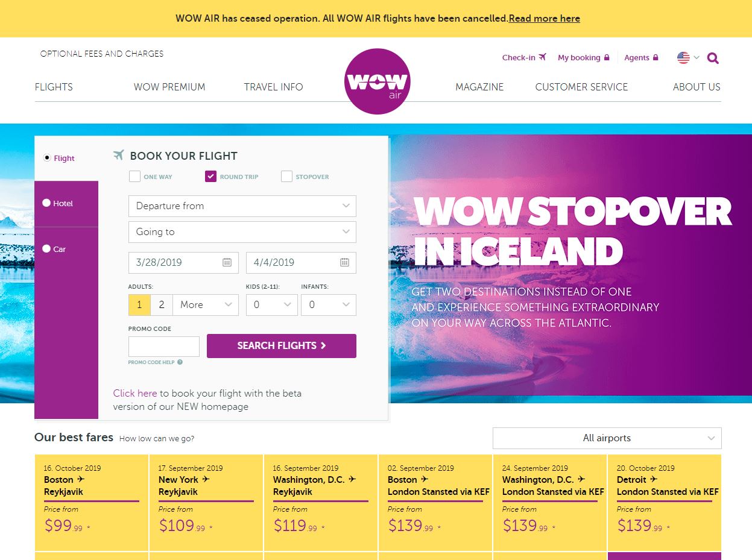Click the My booking lock icon

click(607, 58)
